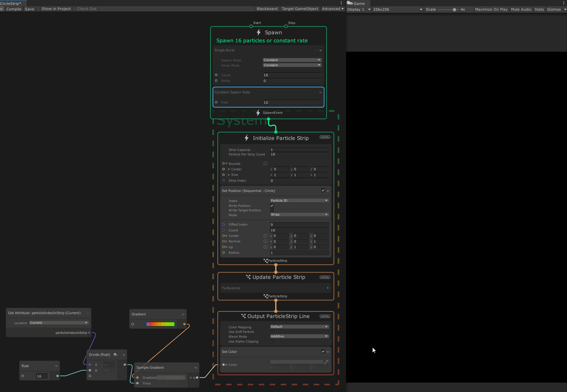
Task: Disable the Set Position block checkbox
Action: click(323, 190)
